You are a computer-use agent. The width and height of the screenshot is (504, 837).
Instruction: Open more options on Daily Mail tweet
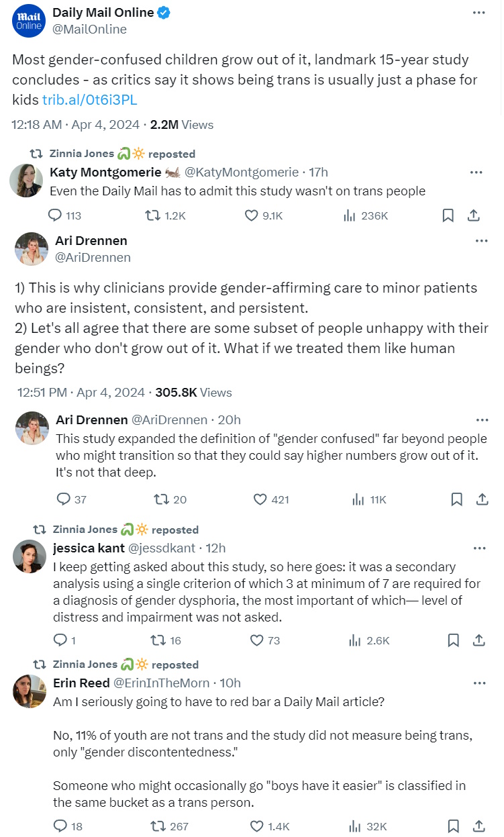(x=478, y=13)
